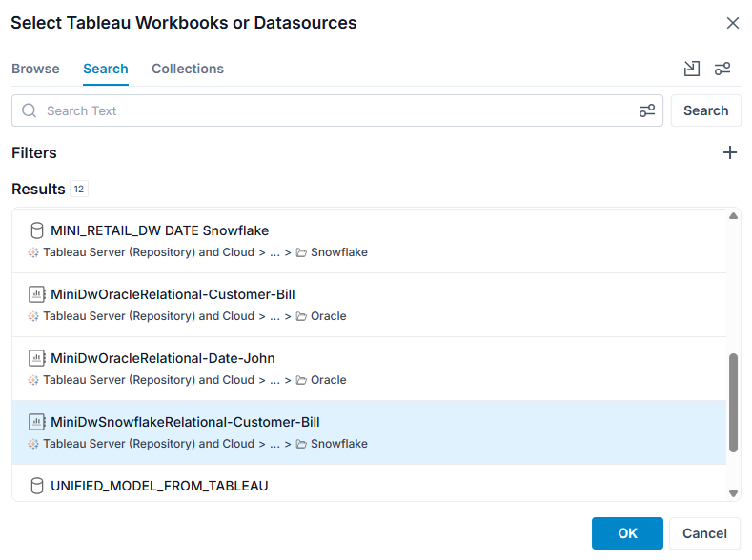Click Oracle folder under MiniDwOracleRelational-Date-John
Screen dimensions: 752x560
(x=321, y=379)
